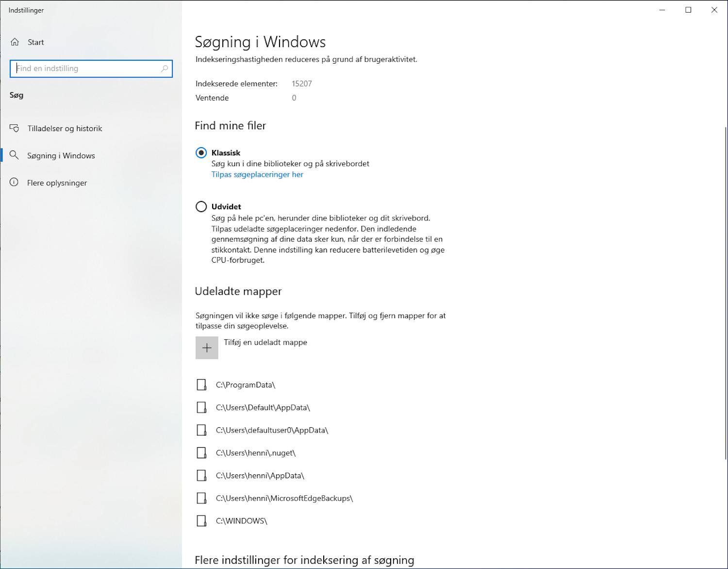728x569 pixels.
Task: Click the info icon next to Flere oplysninger
Action: click(14, 183)
